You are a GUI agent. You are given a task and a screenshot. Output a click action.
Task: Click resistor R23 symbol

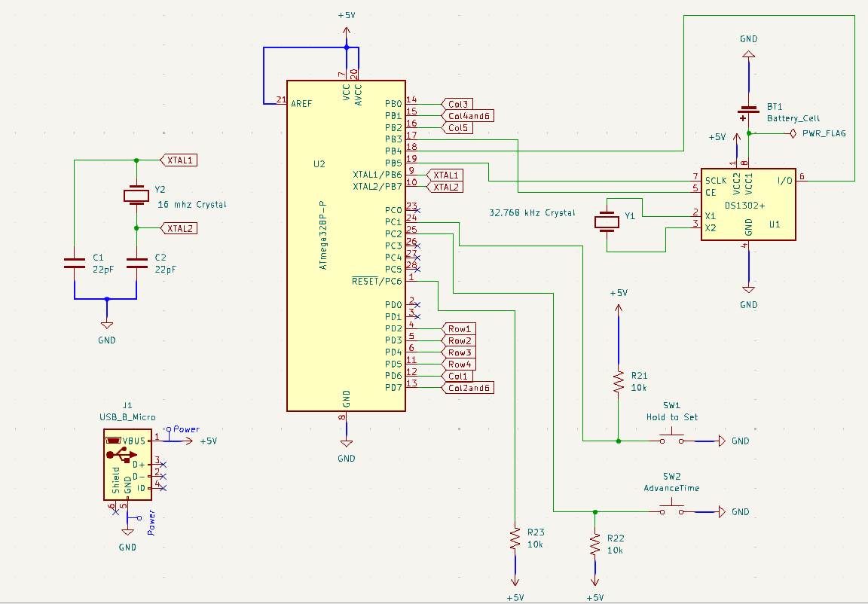pyautogui.click(x=515, y=539)
